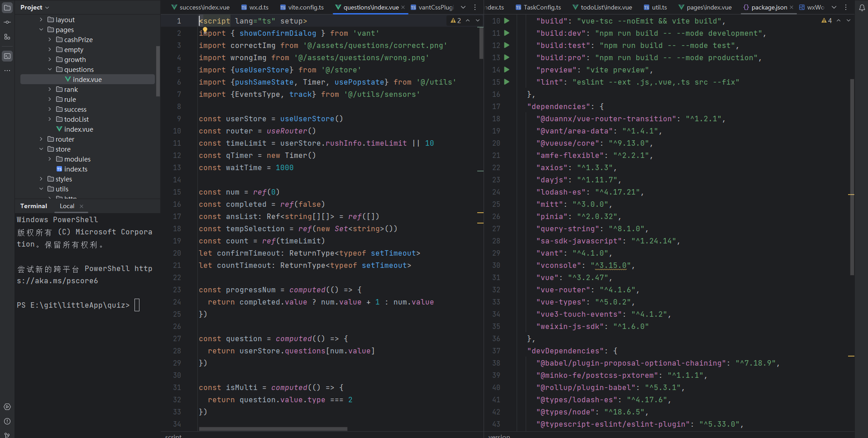The image size is (868, 438).
Task: Open the Structure tool window
Action: 7,37
